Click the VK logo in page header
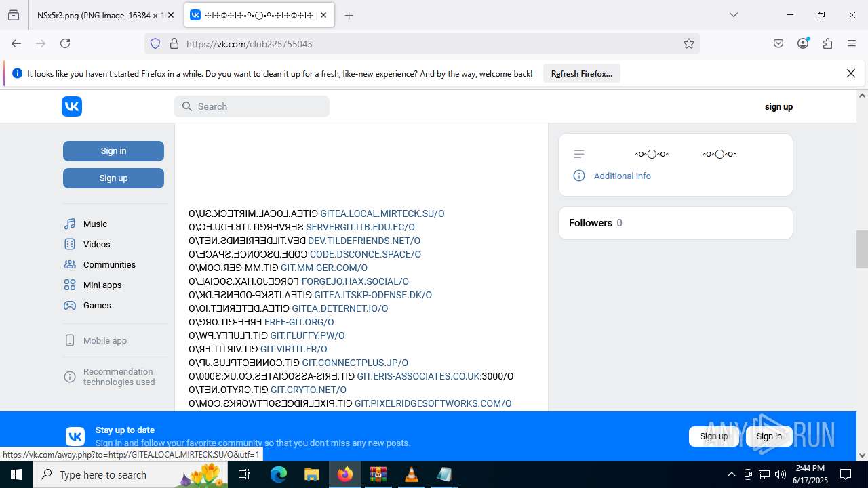The image size is (868, 488). click(72, 106)
